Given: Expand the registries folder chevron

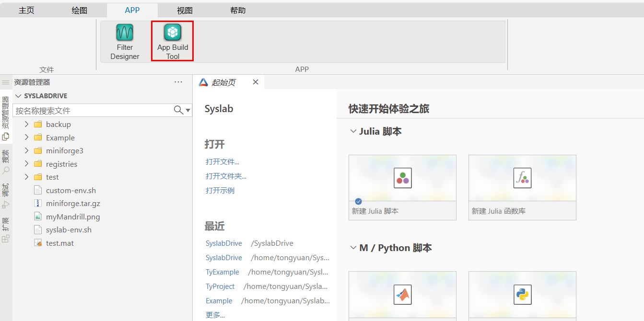Looking at the screenshot, I should point(26,164).
